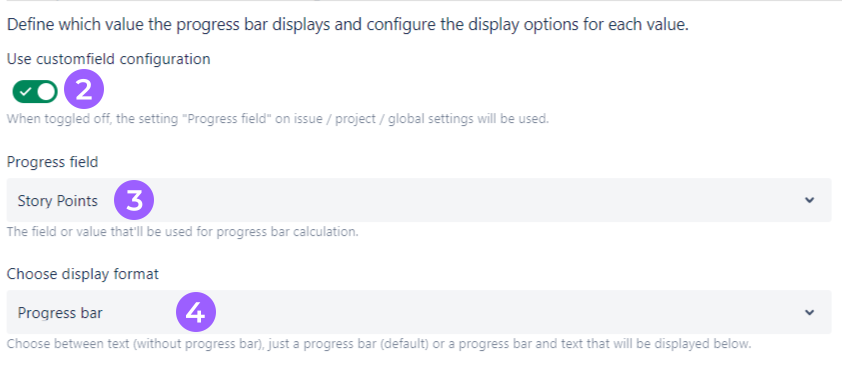842x365 pixels.
Task: Click the Progress bar selected value text
Action: 60,313
